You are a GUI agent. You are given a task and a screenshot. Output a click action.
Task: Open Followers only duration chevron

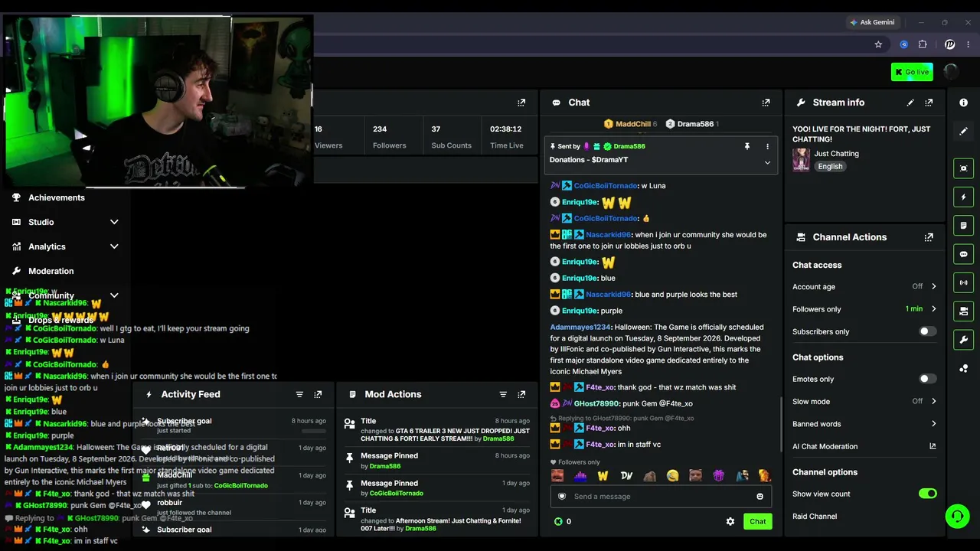(933, 309)
